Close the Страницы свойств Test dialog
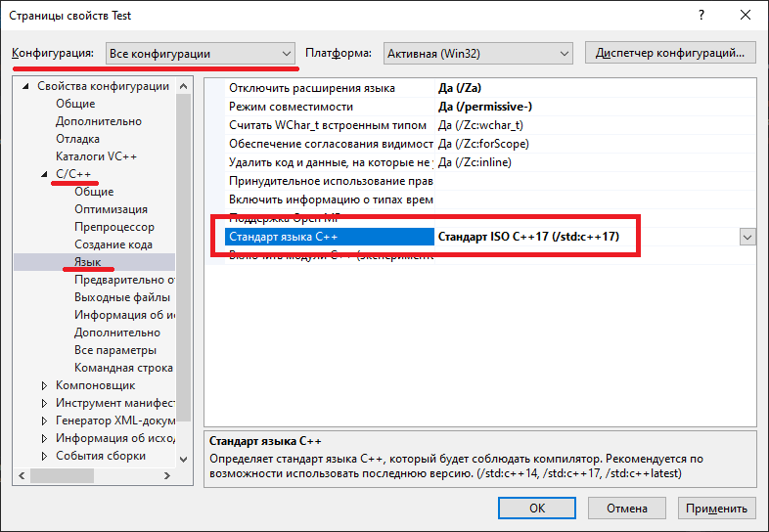 [x=746, y=16]
